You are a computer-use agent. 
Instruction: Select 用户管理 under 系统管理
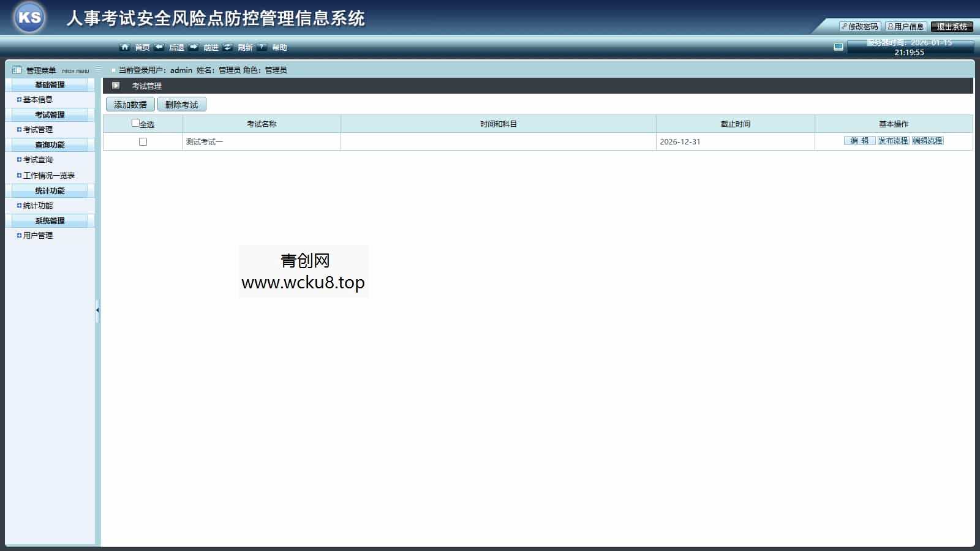click(x=37, y=235)
